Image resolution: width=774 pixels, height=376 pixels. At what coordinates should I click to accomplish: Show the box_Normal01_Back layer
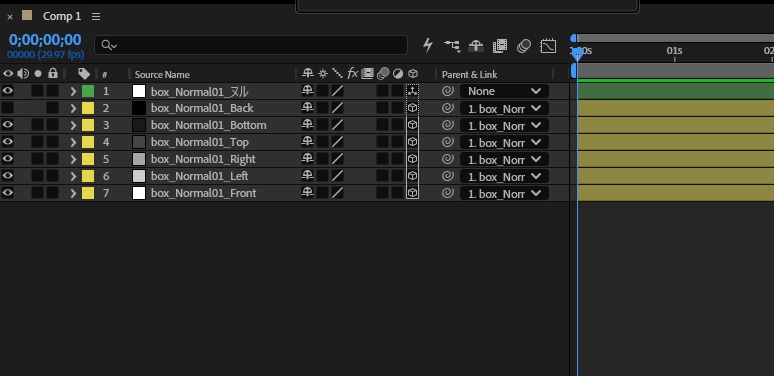pos(8,108)
